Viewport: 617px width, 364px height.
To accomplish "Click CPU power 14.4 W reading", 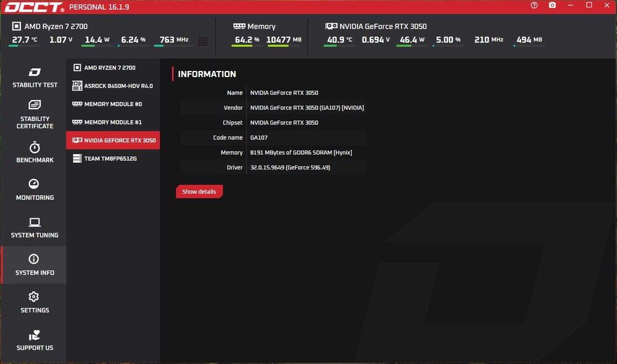I will click(97, 39).
